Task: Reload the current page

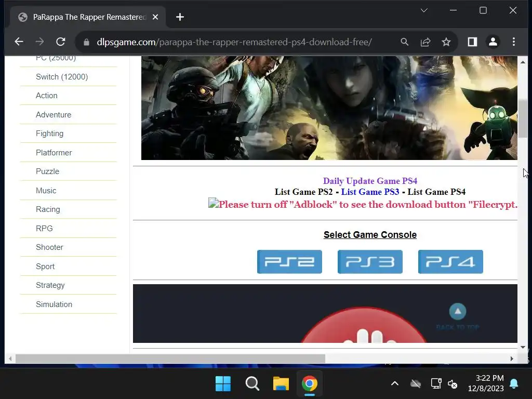Action: (61, 42)
